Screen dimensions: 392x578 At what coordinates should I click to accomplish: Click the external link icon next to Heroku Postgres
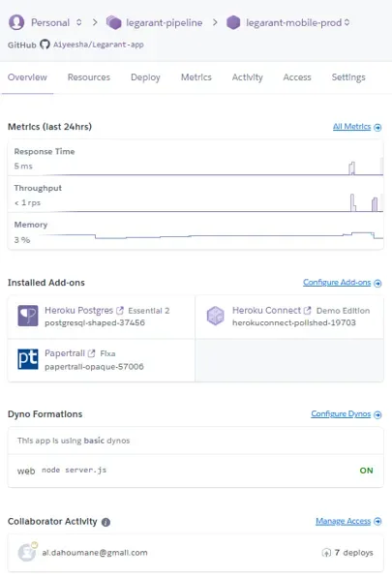click(120, 311)
